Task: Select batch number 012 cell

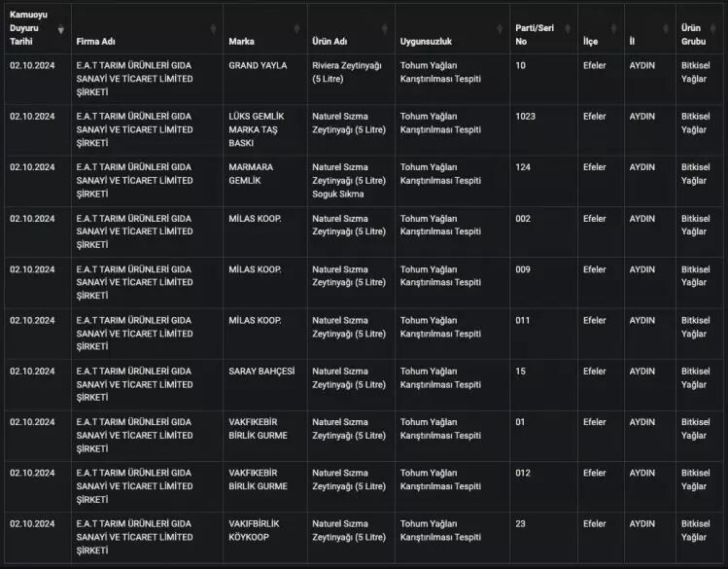Action: [x=522, y=473]
